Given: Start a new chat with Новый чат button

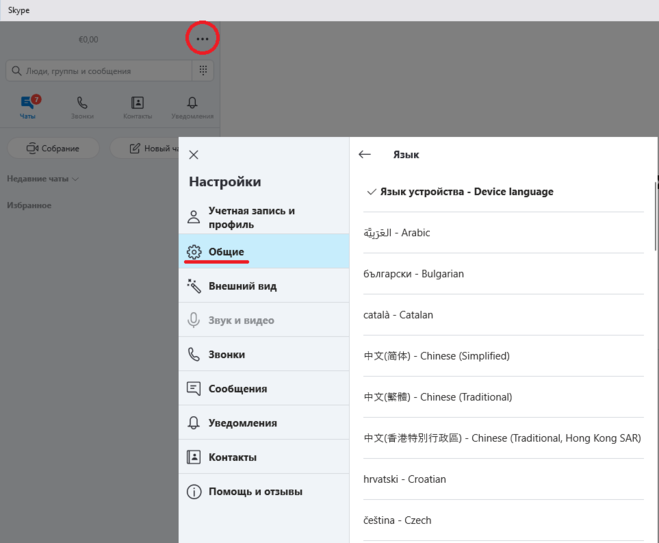Looking at the screenshot, I should 152,148.
